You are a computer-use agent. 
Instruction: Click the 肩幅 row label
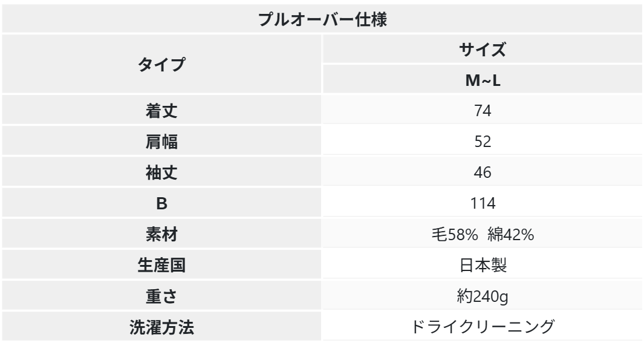tap(161, 142)
